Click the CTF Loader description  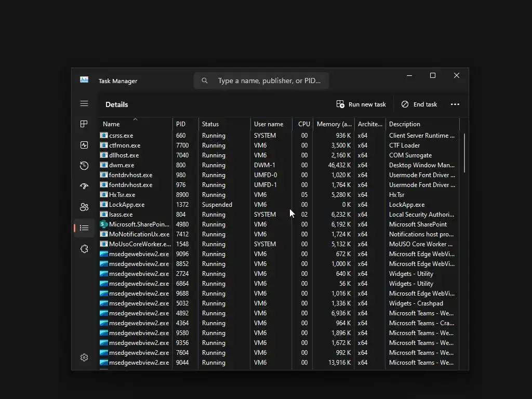404,145
